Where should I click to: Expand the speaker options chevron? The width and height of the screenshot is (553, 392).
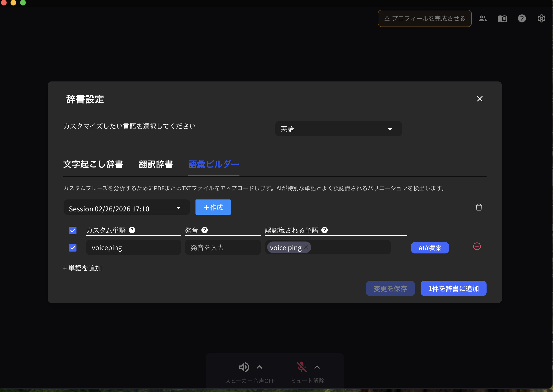[x=260, y=367]
